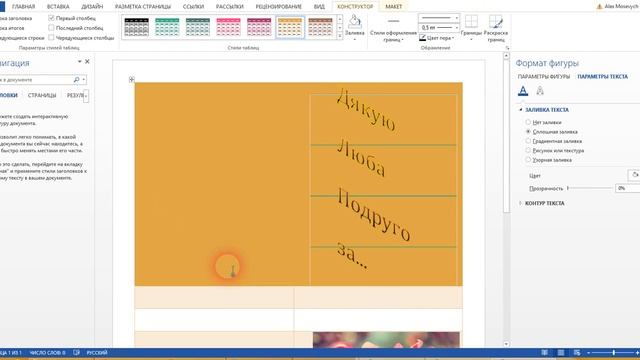
Task: Switch to print layout view icon
Action: (x=561, y=352)
